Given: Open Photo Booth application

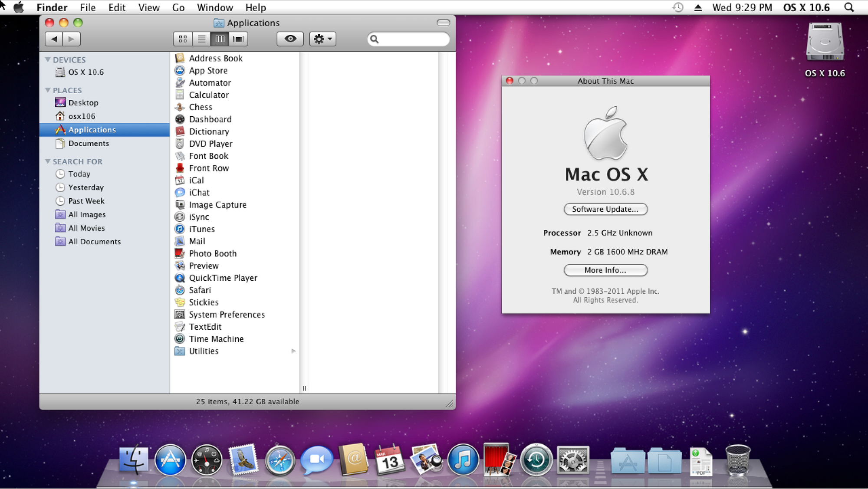Looking at the screenshot, I should click(213, 253).
